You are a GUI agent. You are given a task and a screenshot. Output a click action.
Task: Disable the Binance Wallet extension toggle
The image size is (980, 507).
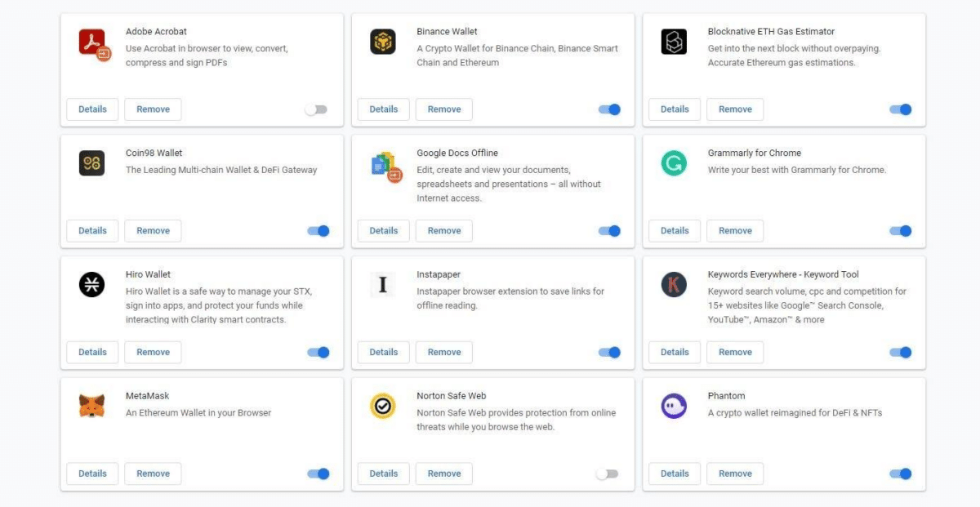coord(609,109)
